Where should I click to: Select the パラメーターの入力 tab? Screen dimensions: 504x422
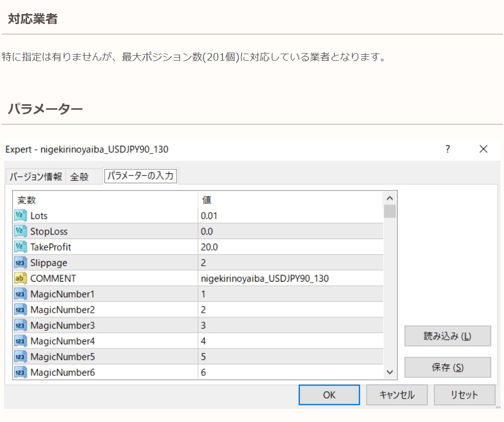click(x=140, y=176)
